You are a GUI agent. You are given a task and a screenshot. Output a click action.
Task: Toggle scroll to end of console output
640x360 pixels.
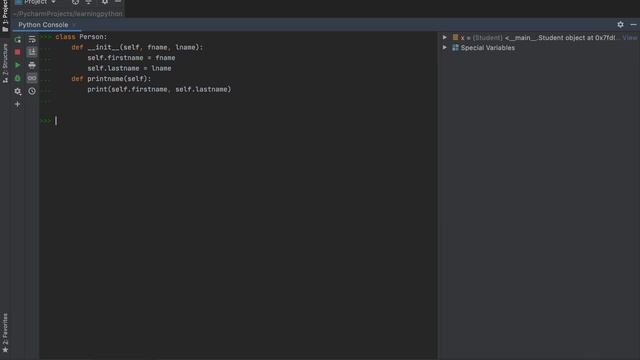click(x=32, y=52)
